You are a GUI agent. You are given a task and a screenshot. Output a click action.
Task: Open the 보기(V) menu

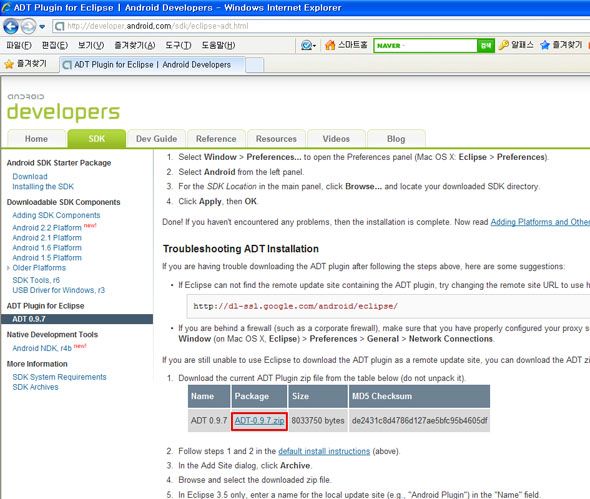point(91,46)
